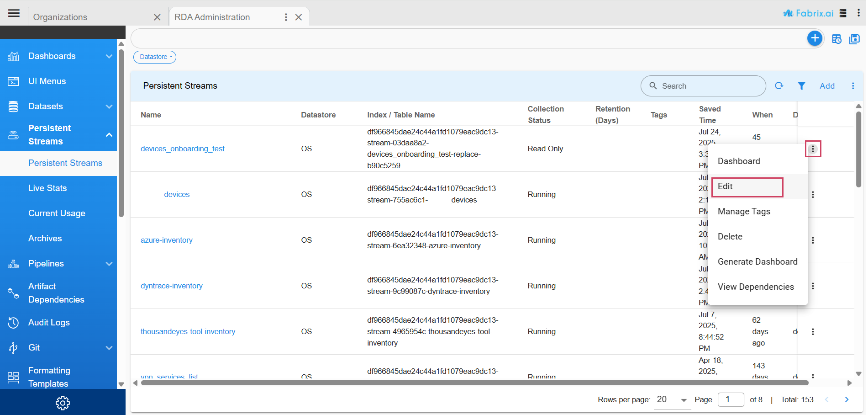The image size is (868, 415).
Task: Open the Rows per page dropdown
Action: (x=672, y=400)
